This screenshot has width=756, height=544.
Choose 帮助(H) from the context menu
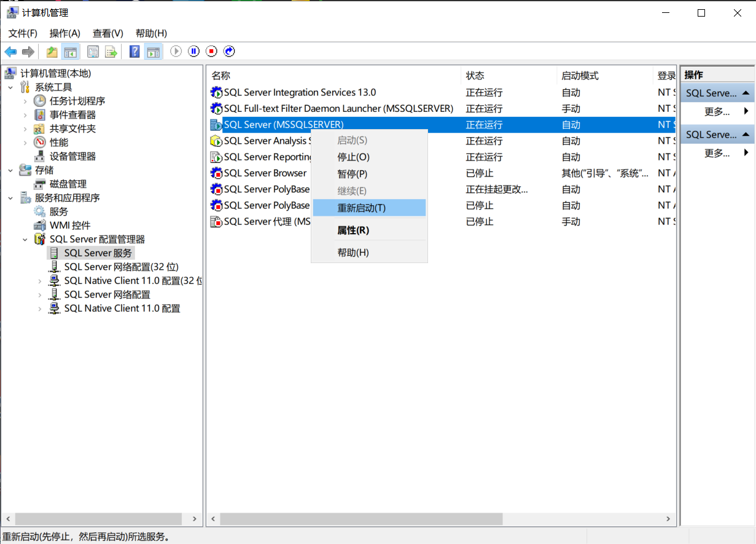369,253
